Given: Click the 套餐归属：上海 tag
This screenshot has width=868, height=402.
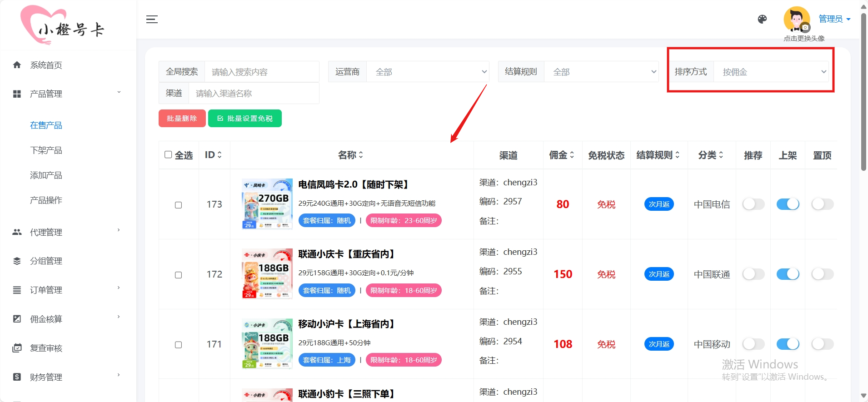Looking at the screenshot, I should 327,360.
